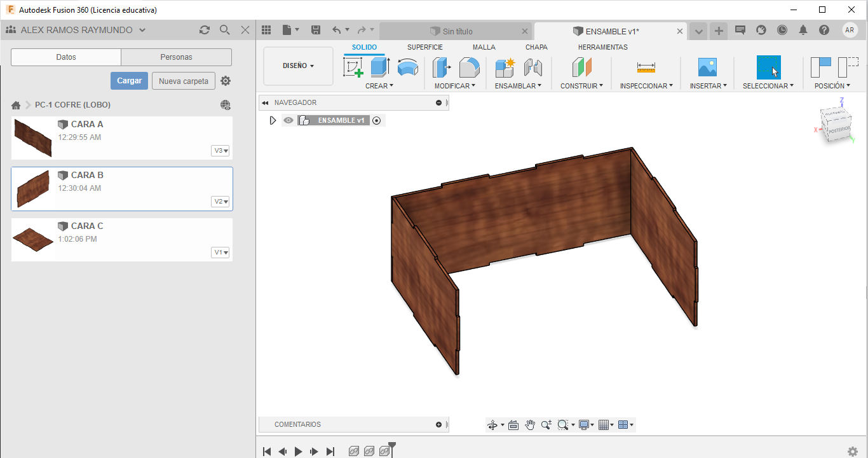The width and height of the screenshot is (868, 458).
Task: Click the Create Sketch tool icon
Action: click(x=353, y=67)
